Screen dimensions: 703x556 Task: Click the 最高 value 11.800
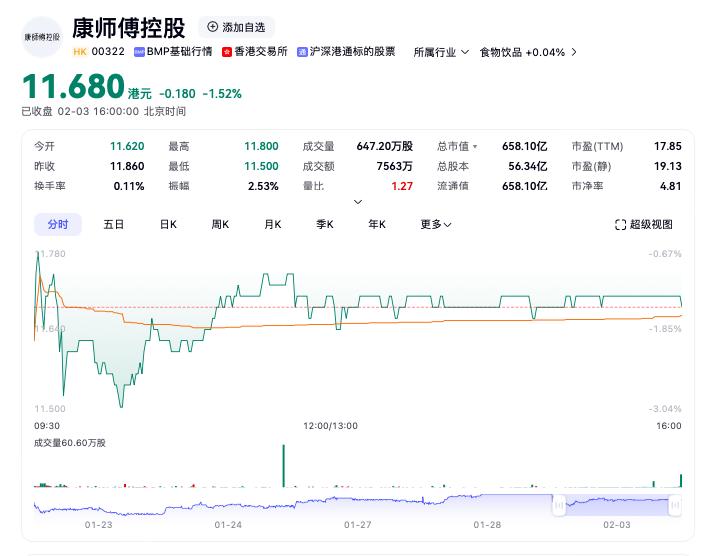tap(261, 146)
